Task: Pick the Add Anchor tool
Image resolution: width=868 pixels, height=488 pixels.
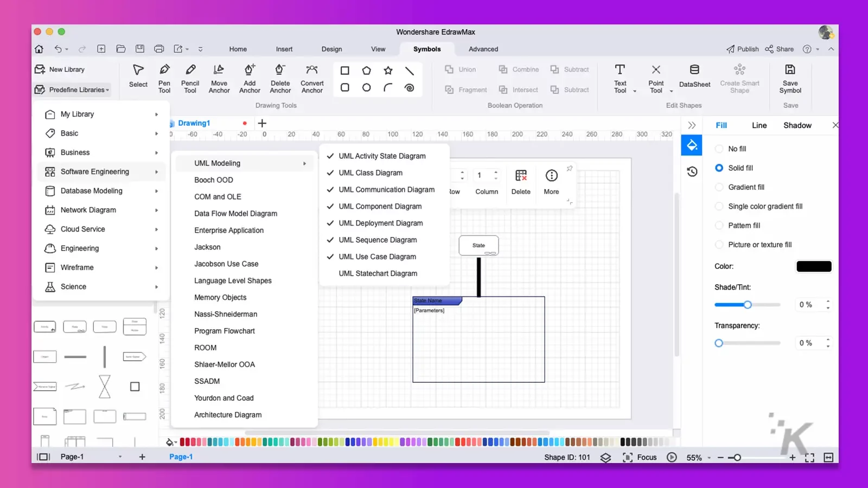Action: tap(250, 78)
